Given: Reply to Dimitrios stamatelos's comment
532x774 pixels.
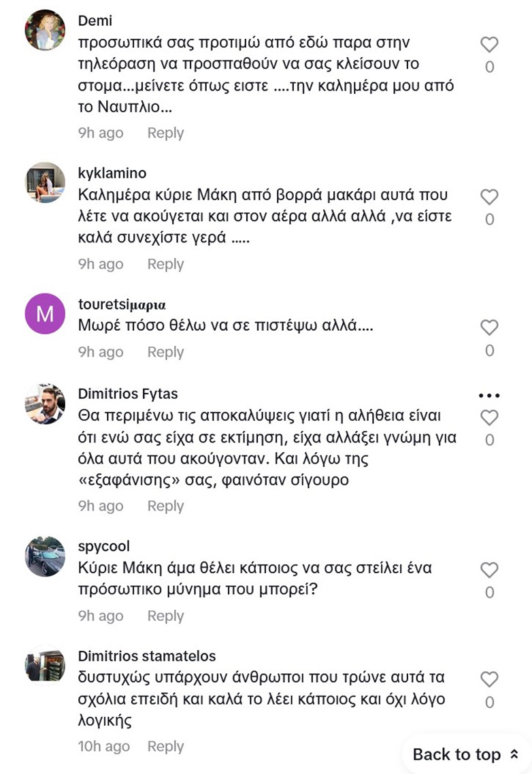Looking at the screenshot, I should (165, 746).
